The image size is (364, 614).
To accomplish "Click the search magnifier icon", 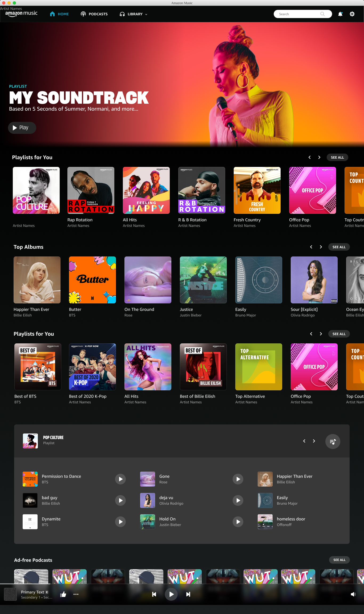I will tap(322, 14).
